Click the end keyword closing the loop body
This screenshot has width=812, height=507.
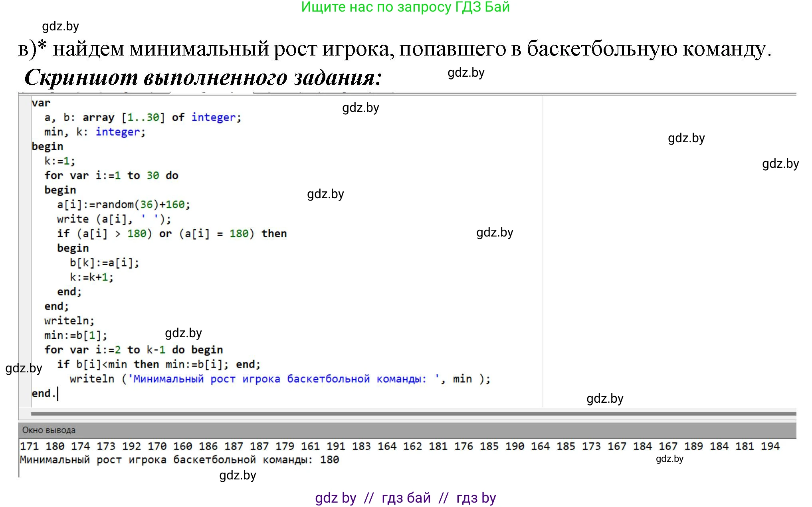[x=56, y=306]
